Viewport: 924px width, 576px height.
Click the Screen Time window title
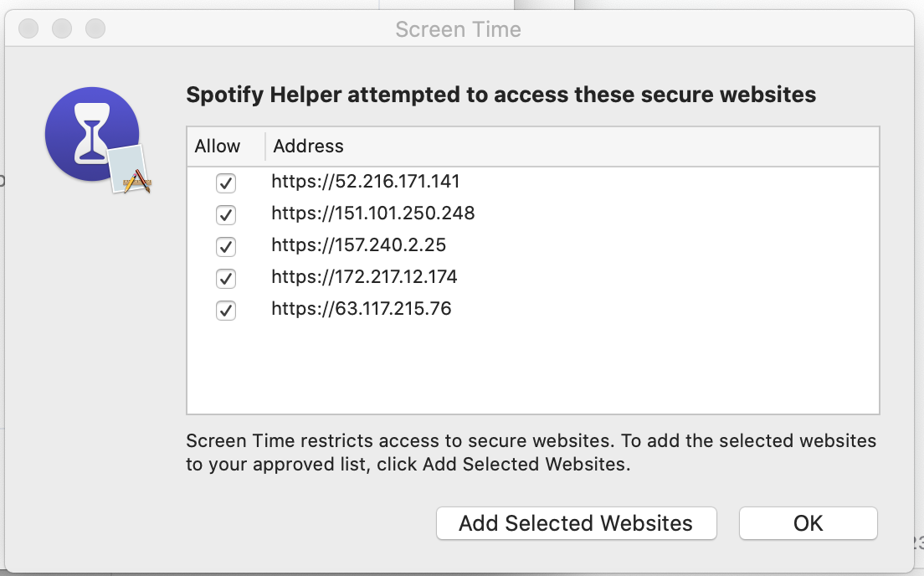(x=458, y=29)
